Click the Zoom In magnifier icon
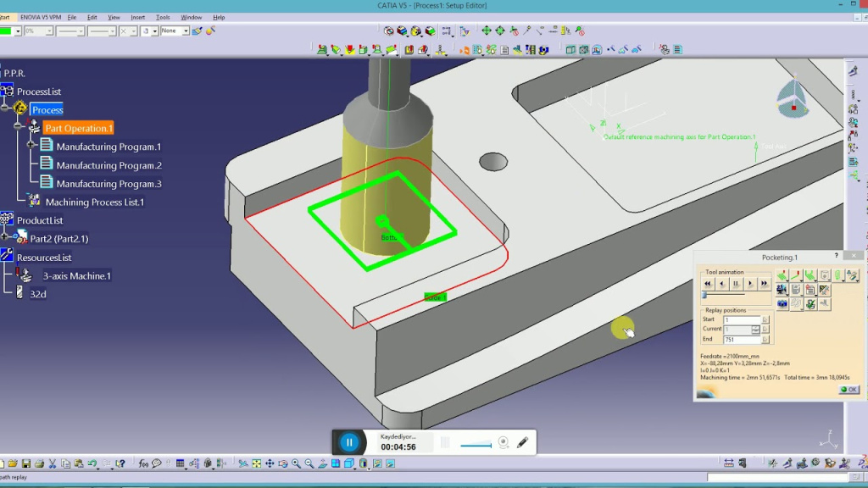868x488 pixels. coord(296,463)
